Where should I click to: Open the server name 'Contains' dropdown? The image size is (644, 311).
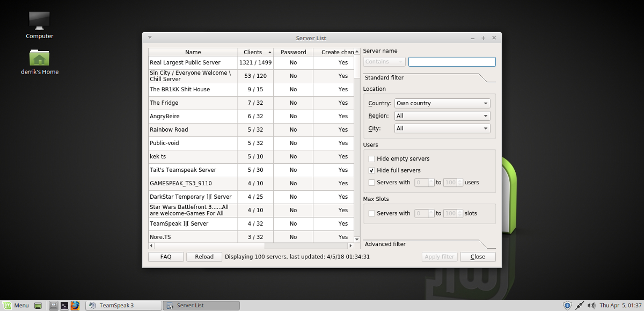point(384,62)
